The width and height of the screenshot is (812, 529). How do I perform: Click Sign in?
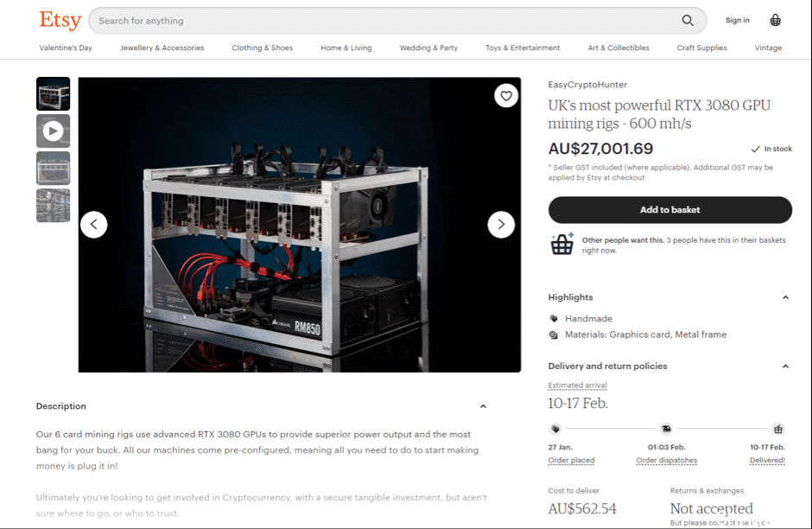[737, 20]
